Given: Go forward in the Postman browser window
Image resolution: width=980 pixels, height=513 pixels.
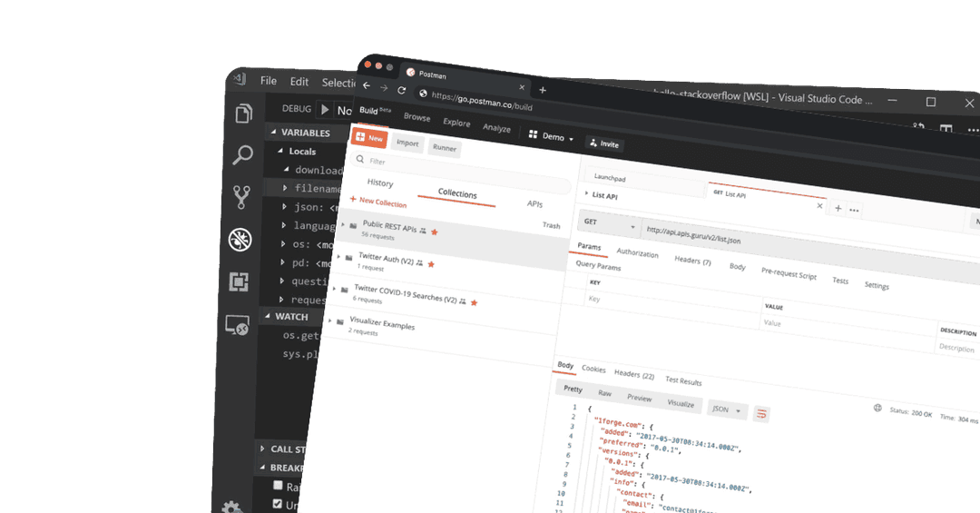Looking at the screenshot, I should (384, 88).
